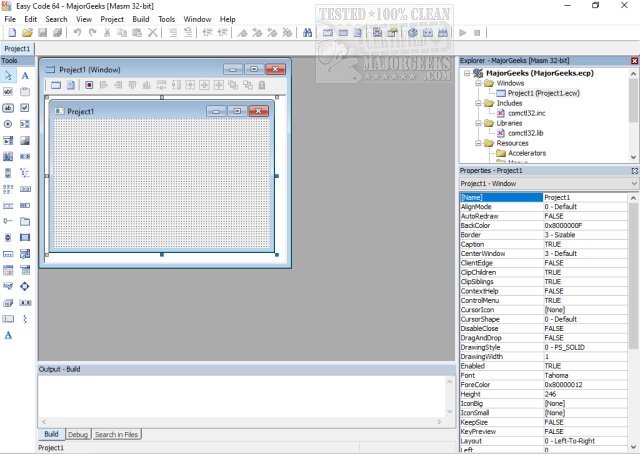This screenshot has width=640, height=454.
Task: Close the Explorer panel
Action: 633,61
